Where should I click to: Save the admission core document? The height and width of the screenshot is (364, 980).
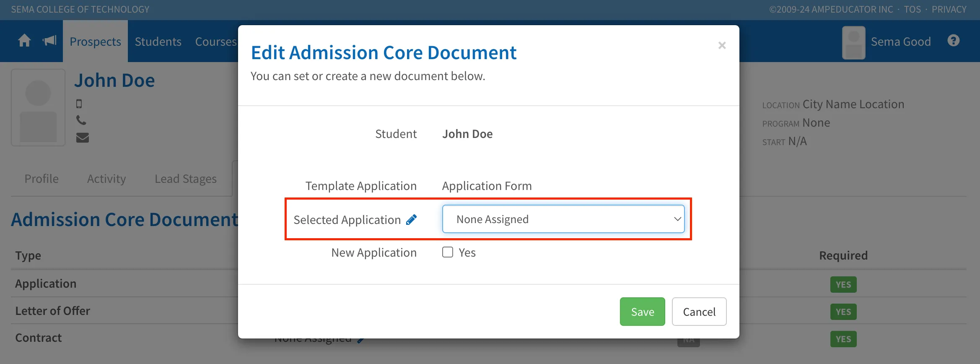(x=642, y=312)
